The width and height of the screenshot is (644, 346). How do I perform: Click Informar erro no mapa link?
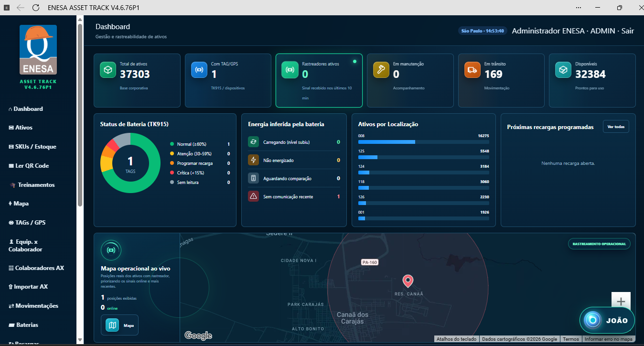pyautogui.click(x=609, y=339)
